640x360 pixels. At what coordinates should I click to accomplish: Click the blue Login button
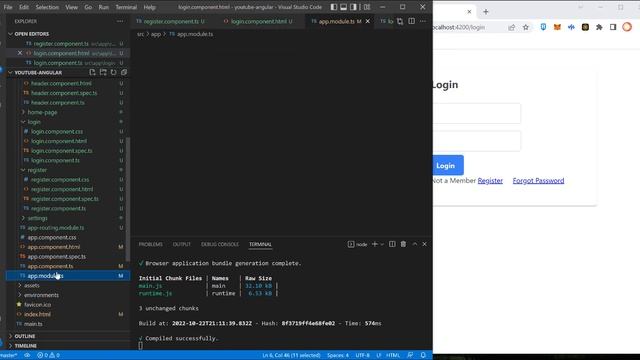point(448,165)
